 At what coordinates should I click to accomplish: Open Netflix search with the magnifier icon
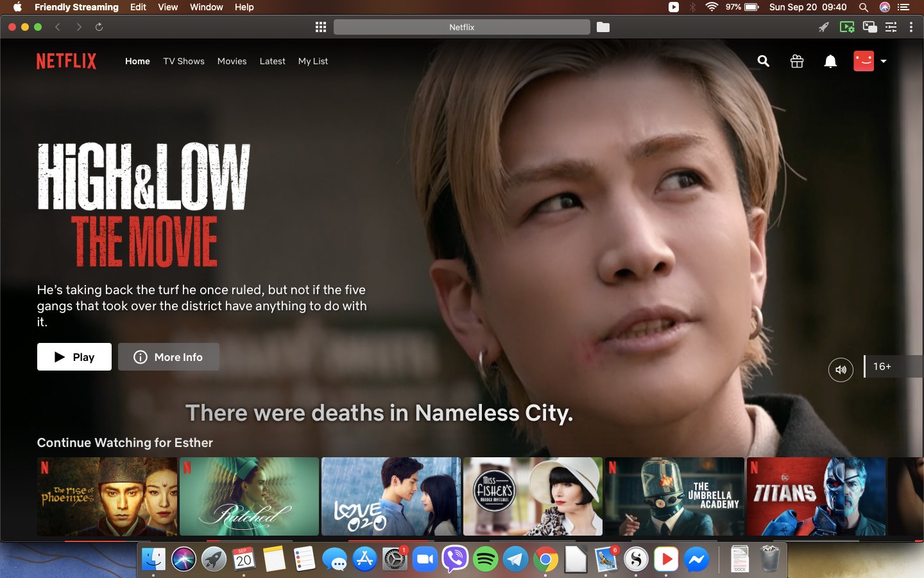click(763, 61)
